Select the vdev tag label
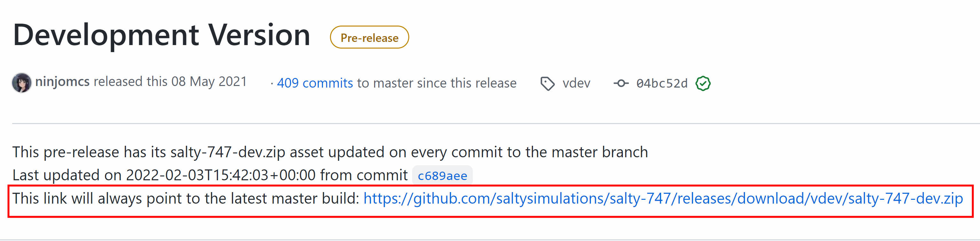980x241 pixels. (x=576, y=83)
